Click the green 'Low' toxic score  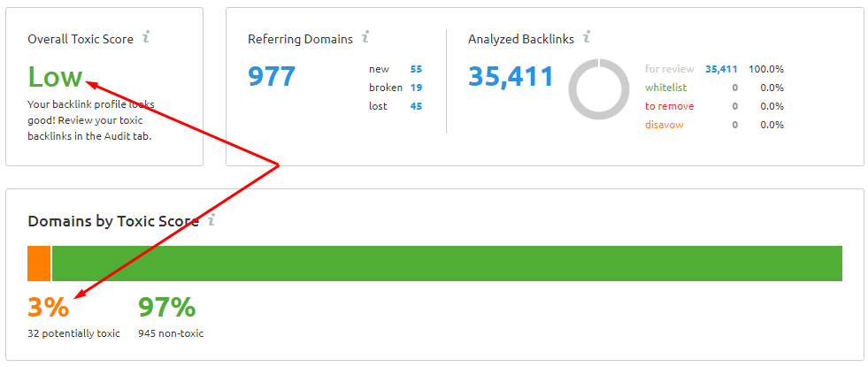pyautogui.click(x=56, y=76)
